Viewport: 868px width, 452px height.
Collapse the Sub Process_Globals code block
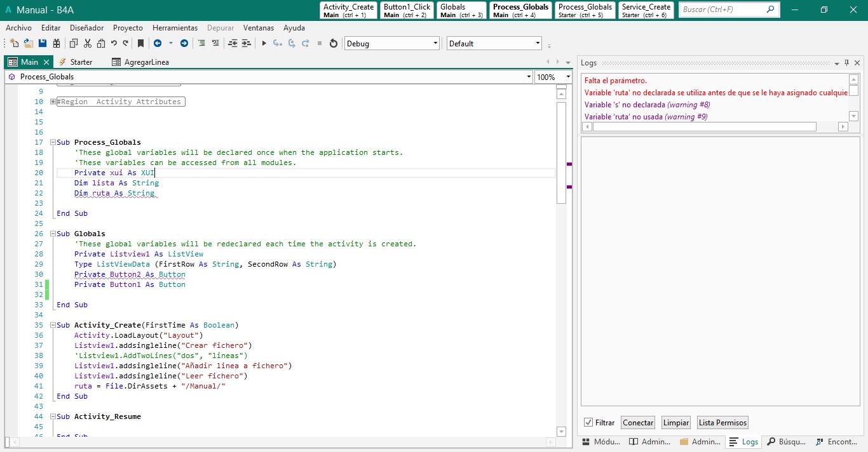coord(53,143)
